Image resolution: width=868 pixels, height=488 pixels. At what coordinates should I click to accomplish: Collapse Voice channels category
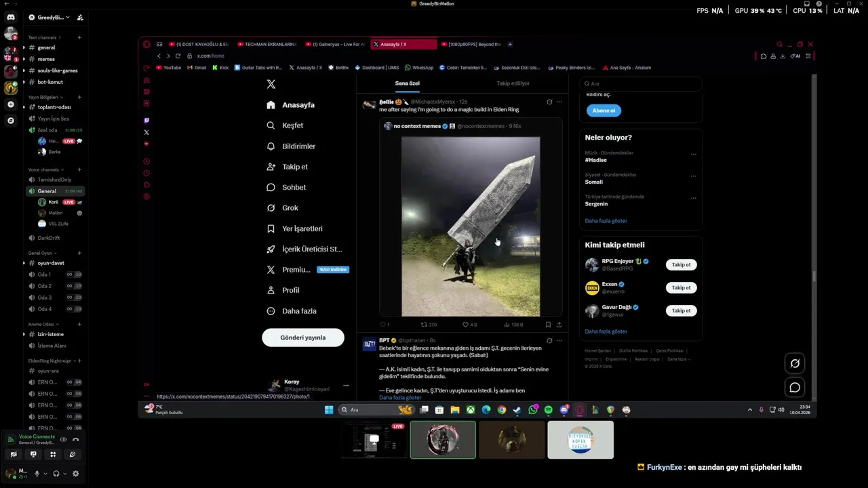point(45,169)
